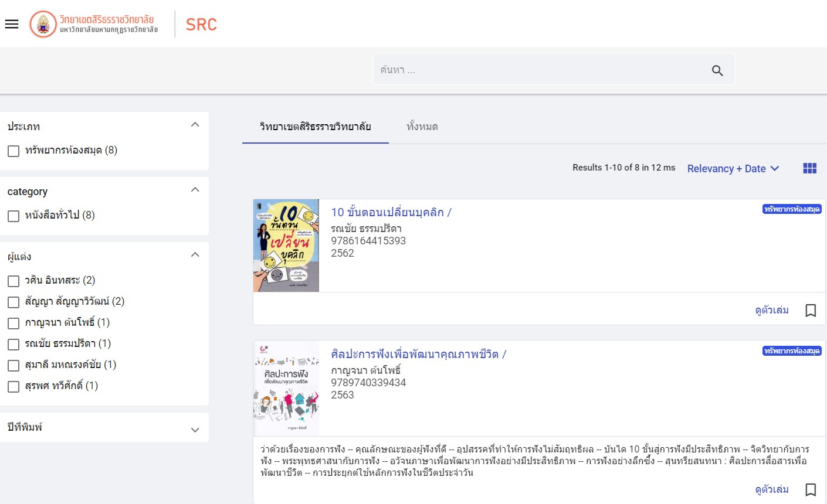Click ดูตัวเล่ม for ศิลปะการฟัง book
Screen dimensions: 827x504
(771, 489)
